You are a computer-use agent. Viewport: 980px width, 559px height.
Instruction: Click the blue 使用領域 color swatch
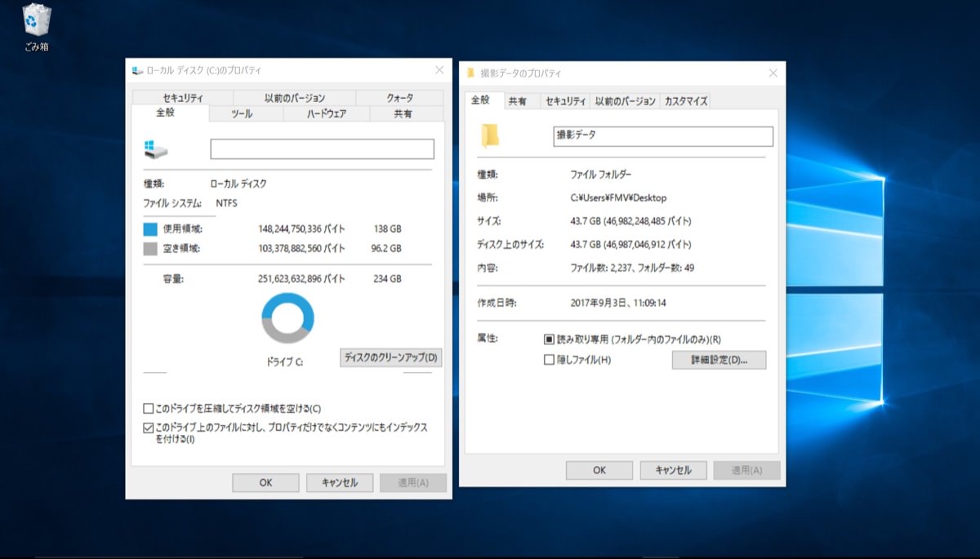coord(150,229)
